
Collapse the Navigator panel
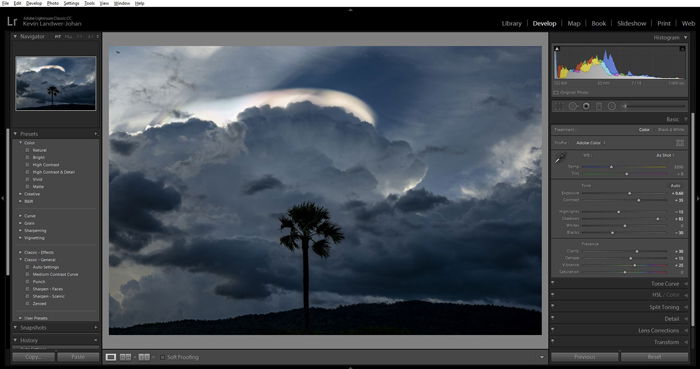15,37
